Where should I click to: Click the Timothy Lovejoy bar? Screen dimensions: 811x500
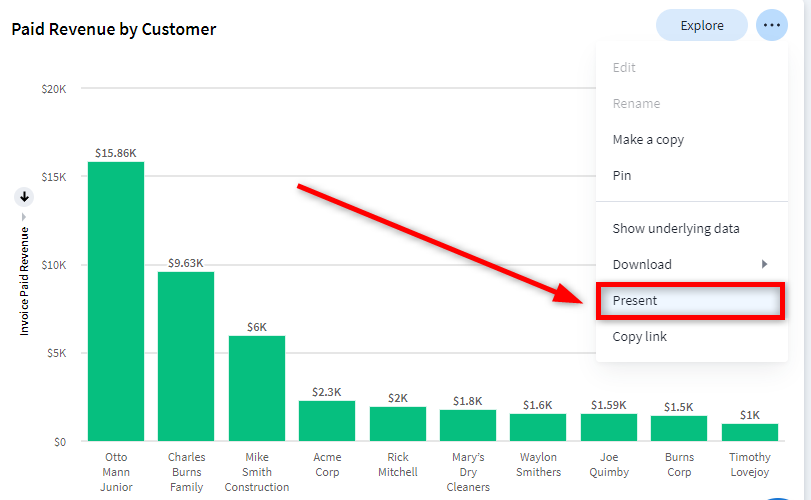tap(749, 432)
